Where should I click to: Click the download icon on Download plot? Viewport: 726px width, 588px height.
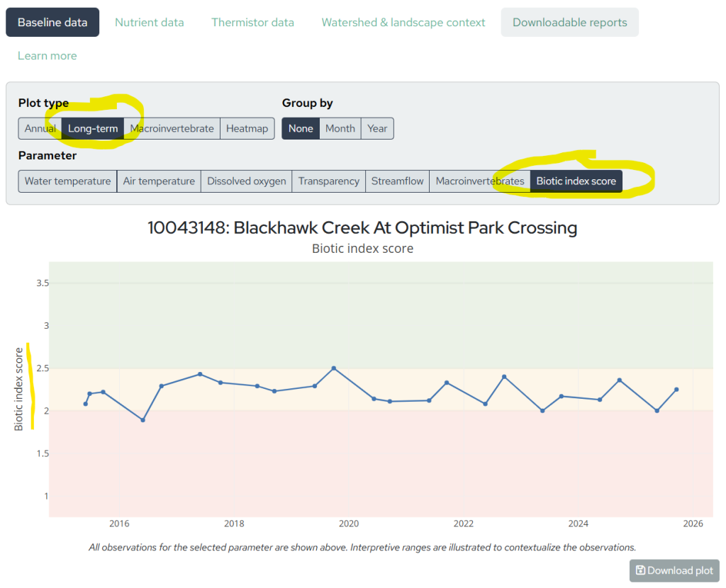pos(639,570)
